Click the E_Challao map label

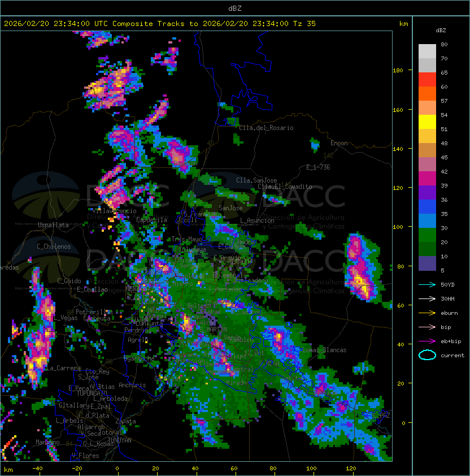coord(92,289)
